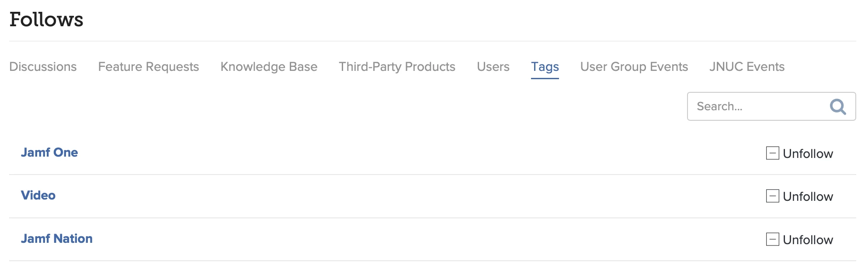Open the Jamf One tag link

[49, 152]
